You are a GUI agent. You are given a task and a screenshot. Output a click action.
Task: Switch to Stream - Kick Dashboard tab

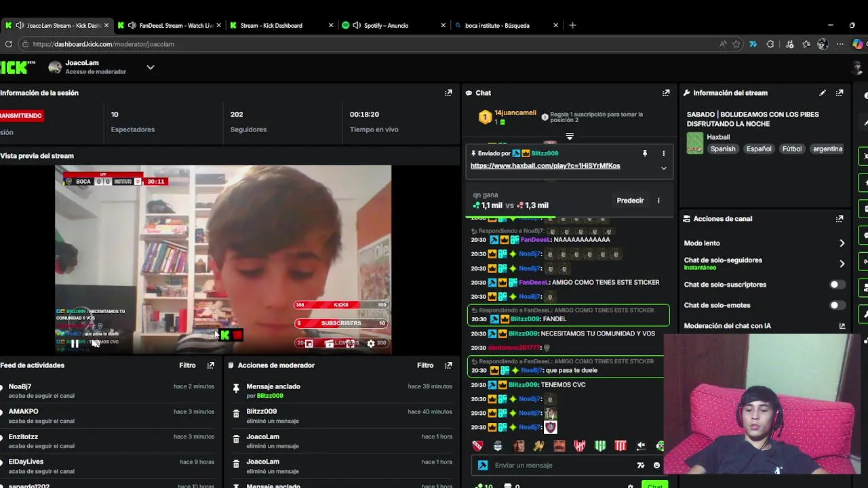pyautogui.click(x=281, y=26)
